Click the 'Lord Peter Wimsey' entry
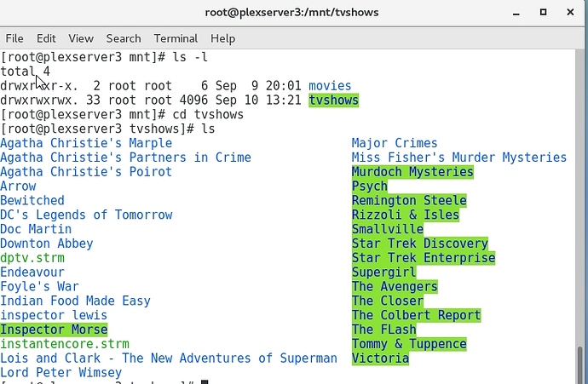 (x=61, y=373)
